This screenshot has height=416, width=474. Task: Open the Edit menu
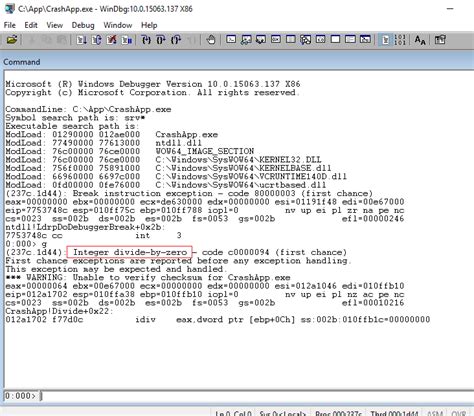coord(31,25)
